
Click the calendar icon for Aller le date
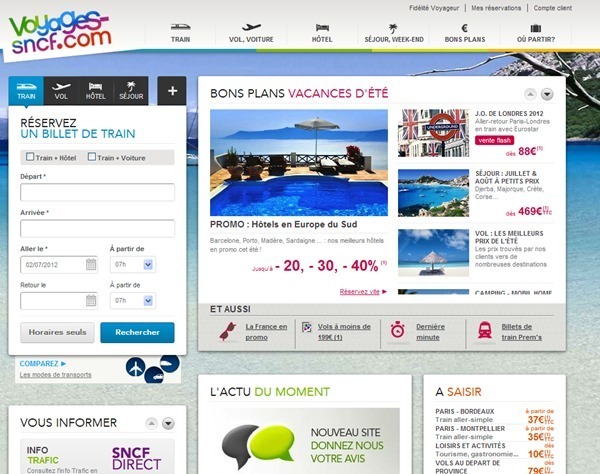tap(91, 265)
